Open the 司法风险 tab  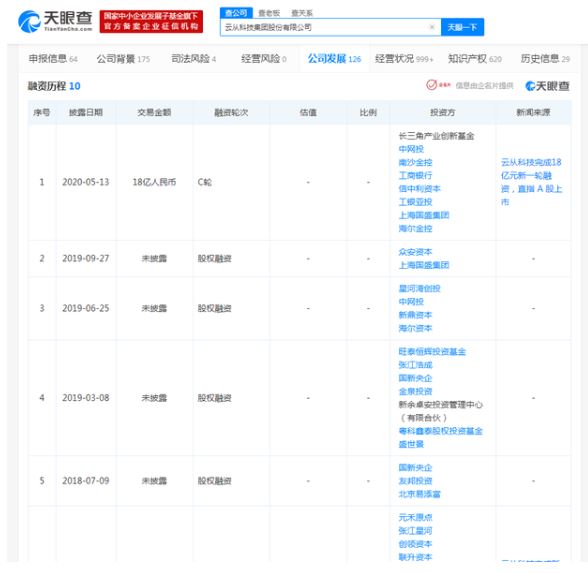coord(194,59)
